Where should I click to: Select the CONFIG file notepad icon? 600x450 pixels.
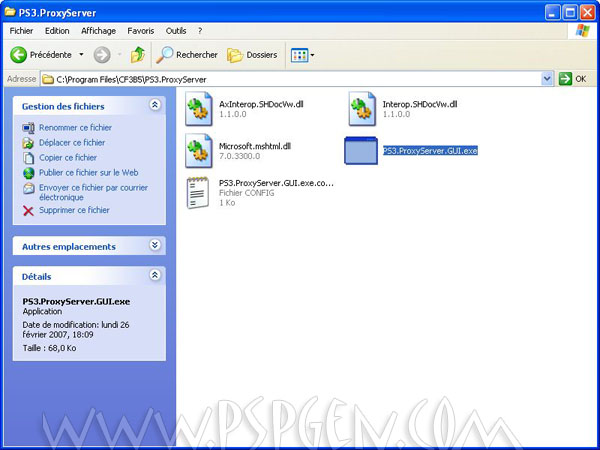[198, 192]
